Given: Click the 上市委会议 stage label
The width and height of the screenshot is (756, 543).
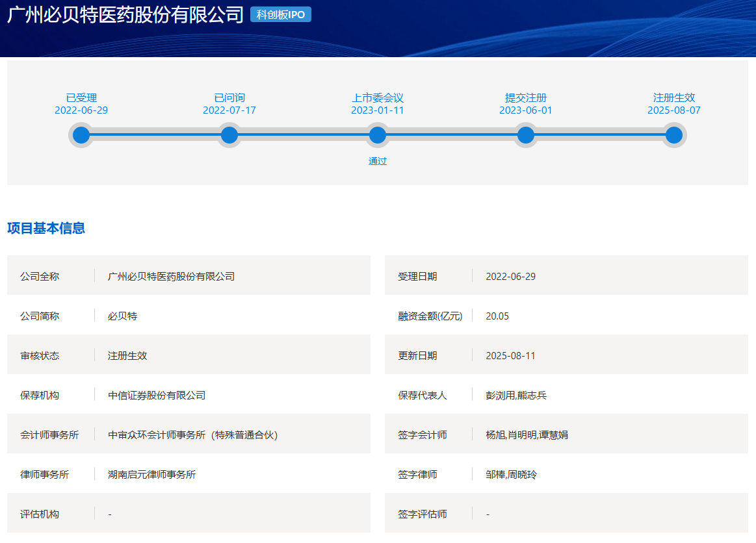Looking at the screenshot, I should tap(378, 97).
